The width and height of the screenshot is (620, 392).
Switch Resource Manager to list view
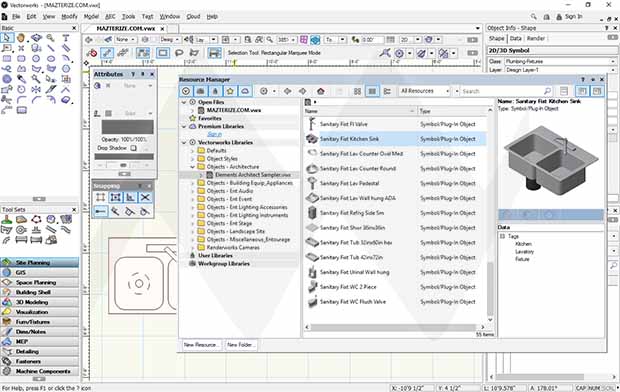click(372, 91)
